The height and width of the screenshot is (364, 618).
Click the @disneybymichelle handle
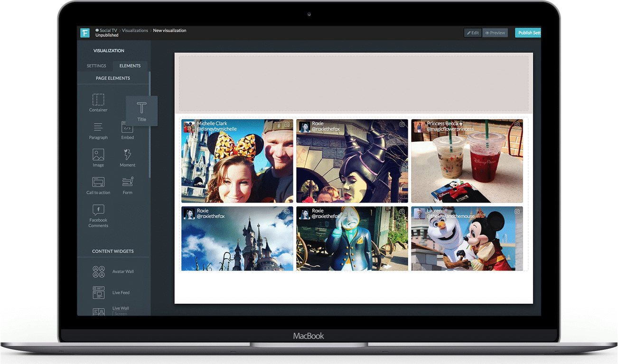[217, 129]
